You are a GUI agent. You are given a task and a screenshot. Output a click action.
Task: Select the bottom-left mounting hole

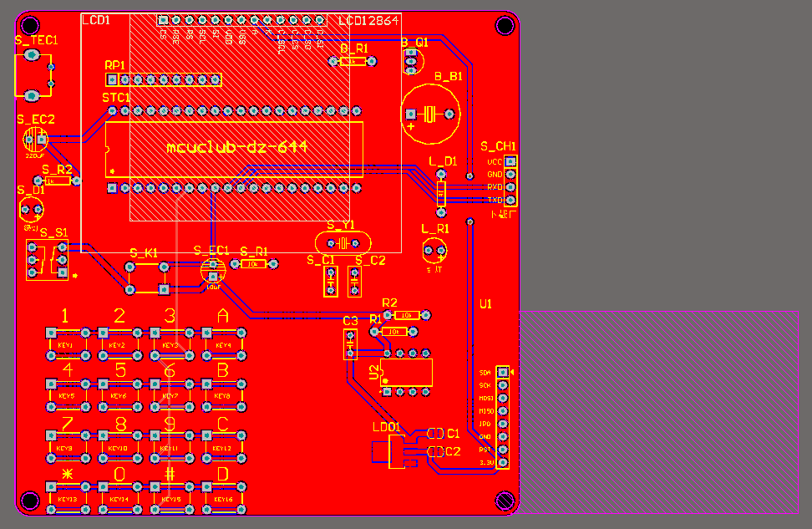pyautogui.click(x=29, y=501)
